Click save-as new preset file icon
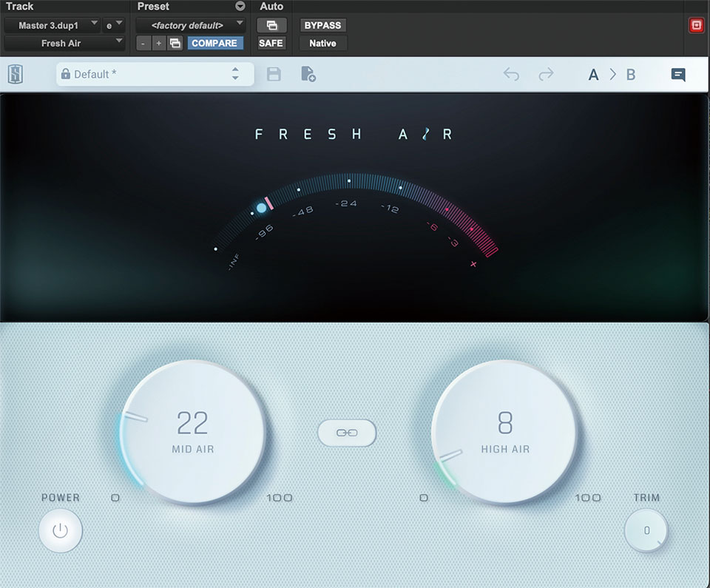This screenshot has width=710, height=588. (x=308, y=74)
